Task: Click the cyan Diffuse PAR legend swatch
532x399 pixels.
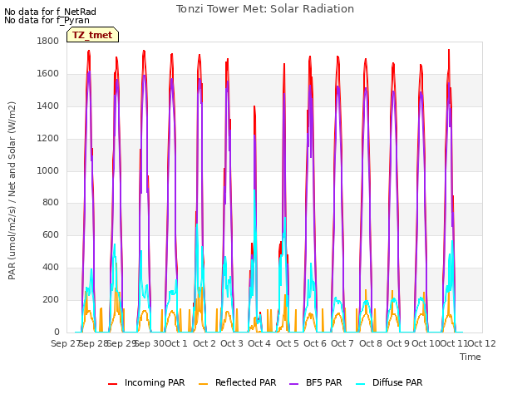Action: [x=360, y=383]
